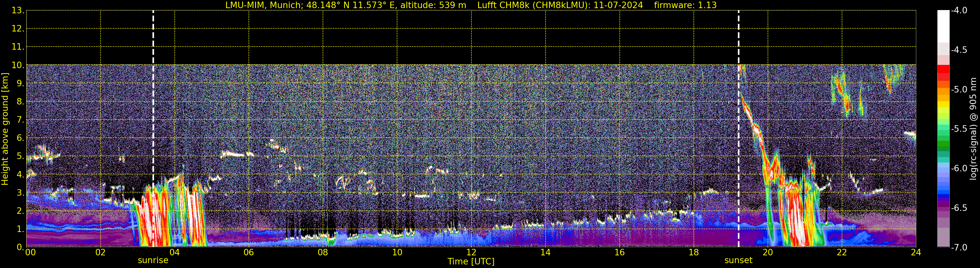980x268 pixels.
Task: Click the time axis tick '08'
Action: coord(323,252)
